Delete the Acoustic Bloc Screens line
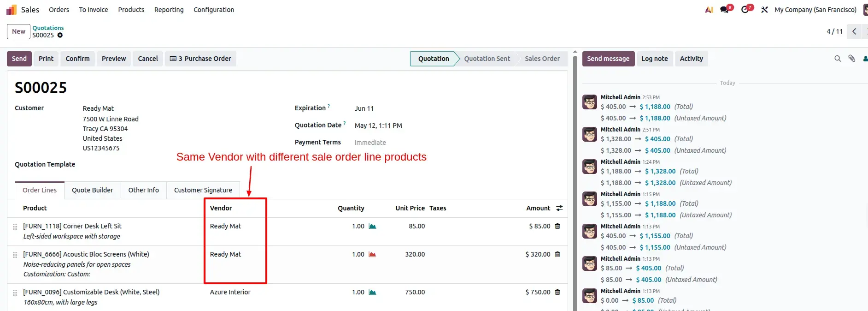This screenshot has width=868, height=311. (557, 254)
